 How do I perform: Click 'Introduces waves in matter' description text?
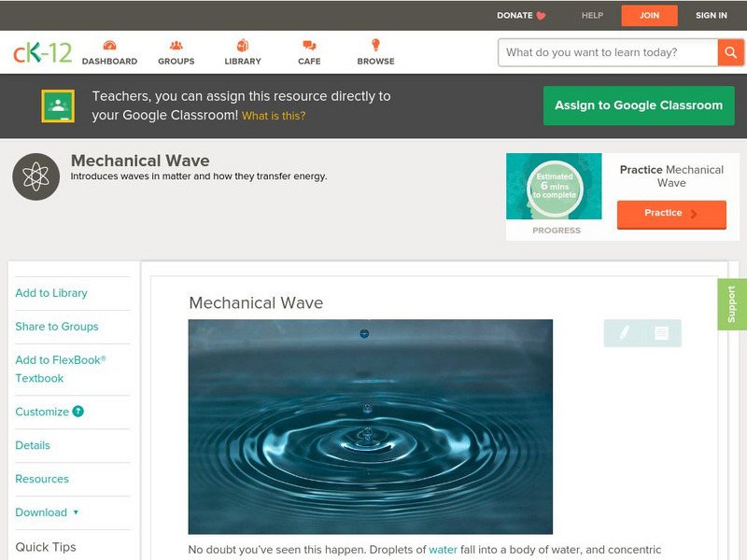pyautogui.click(x=199, y=176)
